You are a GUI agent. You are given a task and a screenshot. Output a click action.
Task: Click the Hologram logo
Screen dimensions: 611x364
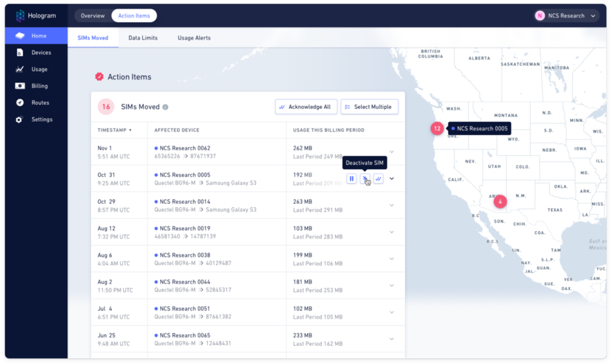click(36, 16)
